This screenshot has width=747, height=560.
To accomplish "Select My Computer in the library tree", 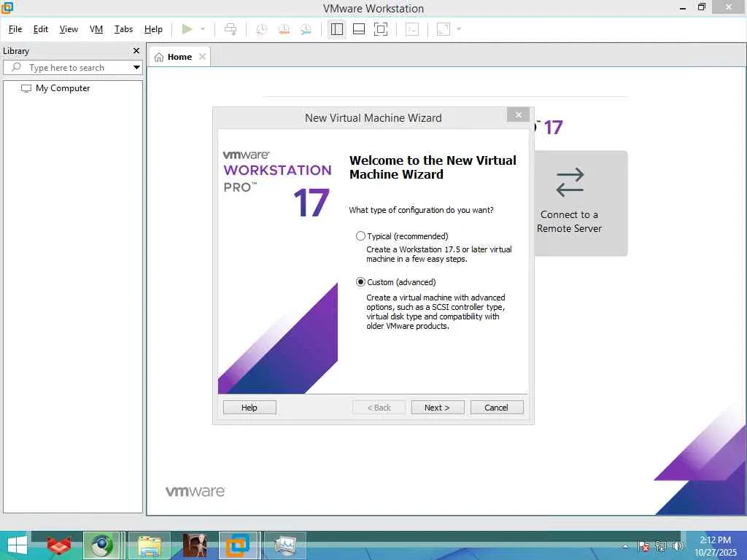I will tap(63, 88).
